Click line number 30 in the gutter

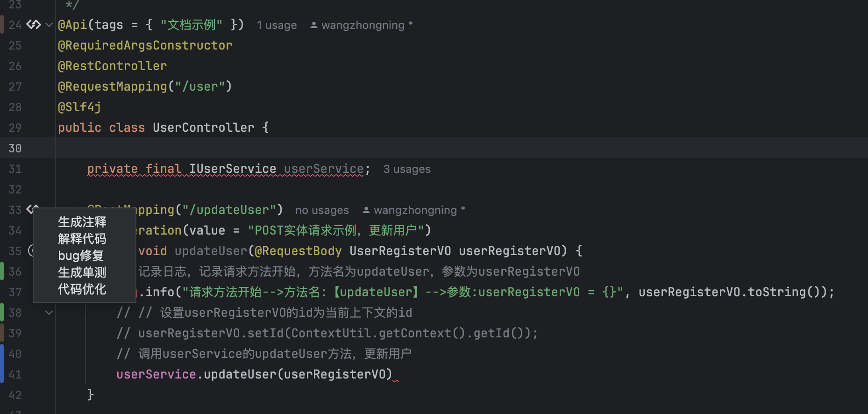tap(15, 149)
